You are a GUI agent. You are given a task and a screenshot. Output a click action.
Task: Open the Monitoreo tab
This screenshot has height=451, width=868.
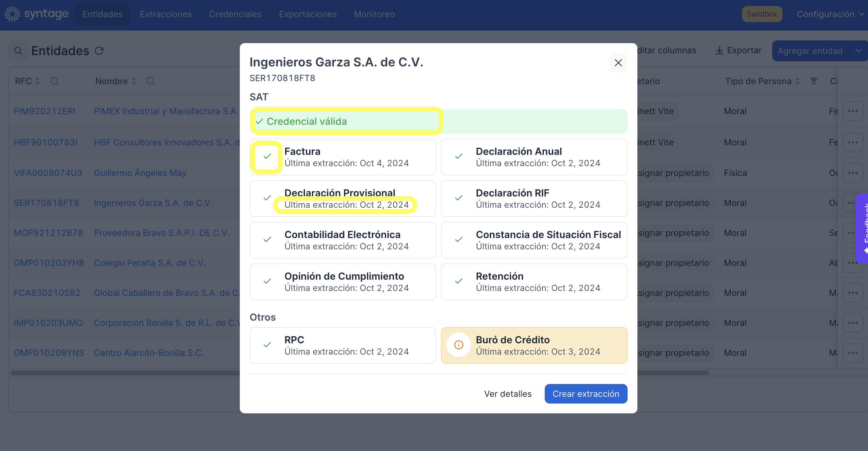pyautogui.click(x=374, y=14)
